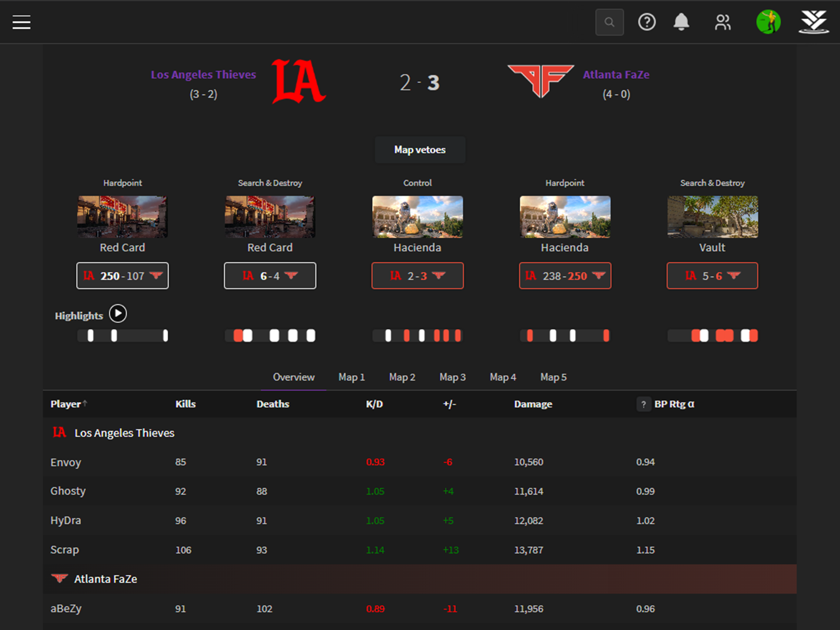Expand the Red Card 6-4 score box
The image size is (840, 630).
click(x=270, y=276)
